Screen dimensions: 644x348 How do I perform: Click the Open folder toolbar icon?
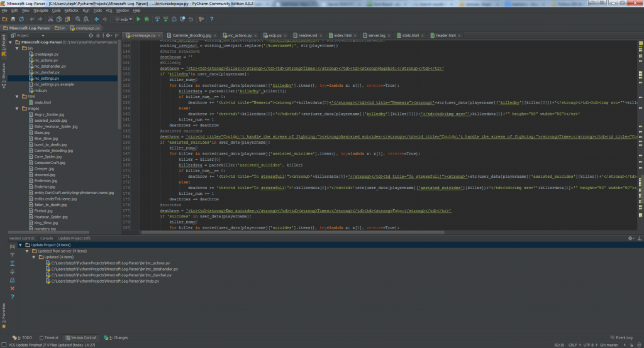click(x=4, y=19)
